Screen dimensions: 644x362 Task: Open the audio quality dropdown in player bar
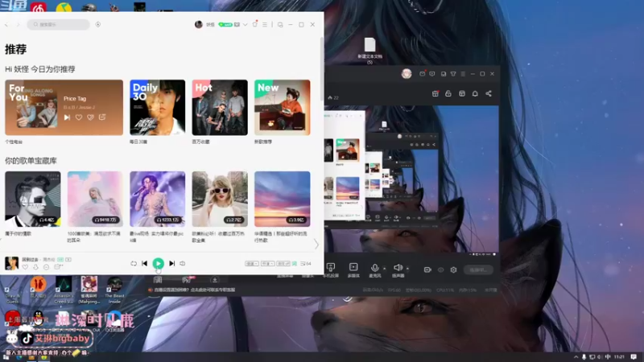point(267,264)
